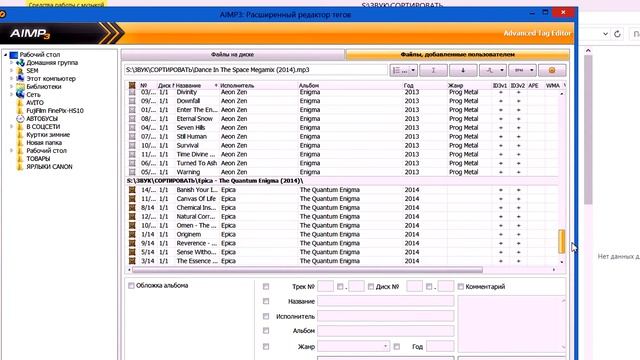Click the background window vertical scrollbar
Image resolution: width=640 pixels, height=360 pixels.
[588, 130]
